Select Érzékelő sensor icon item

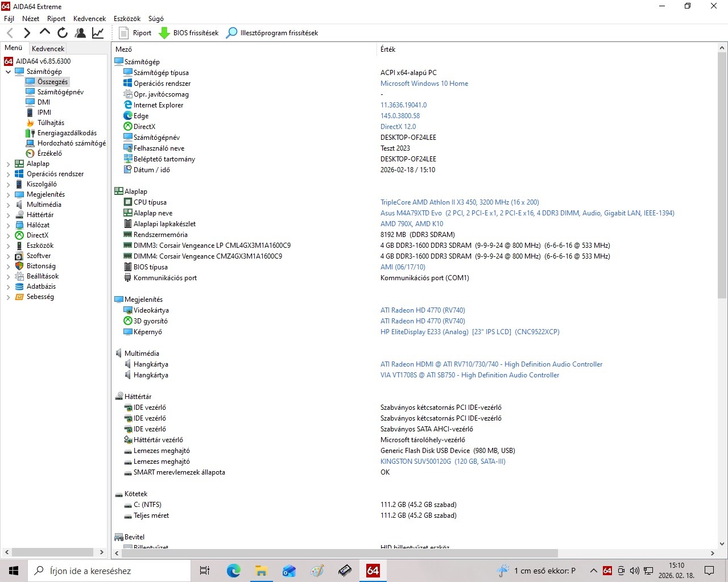30,153
